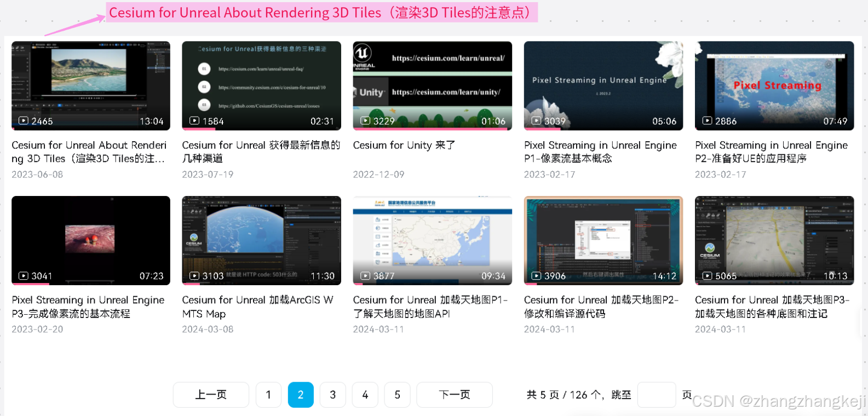Viewport: 868px width, 416px height.
Task: Open the thumbnail with duration 07:23
Action: click(x=91, y=240)
